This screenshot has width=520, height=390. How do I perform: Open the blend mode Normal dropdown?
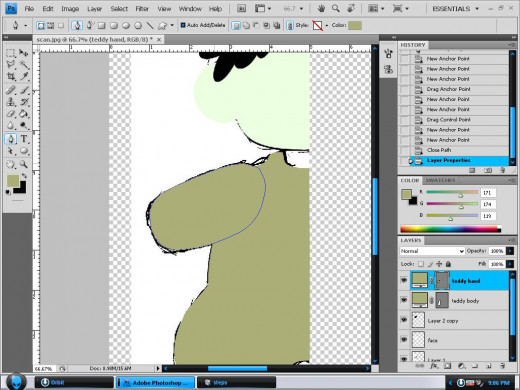(x=432, y=251)
